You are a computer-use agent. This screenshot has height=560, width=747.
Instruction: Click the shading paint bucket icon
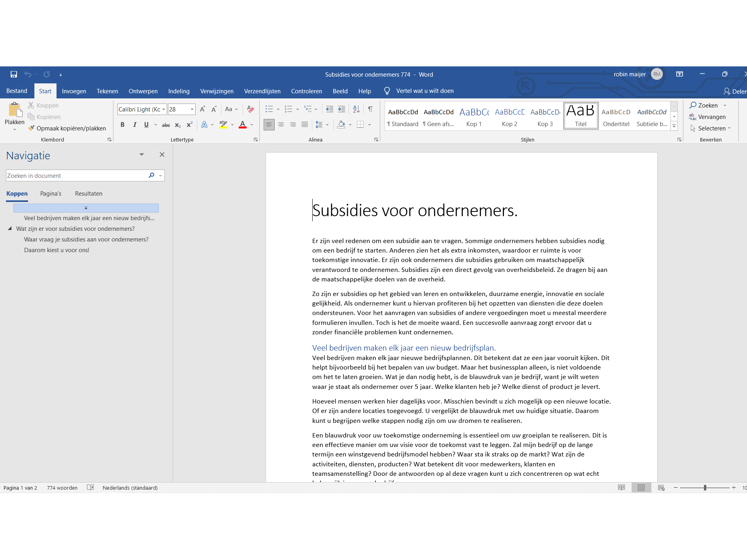(x=341, y=125)
